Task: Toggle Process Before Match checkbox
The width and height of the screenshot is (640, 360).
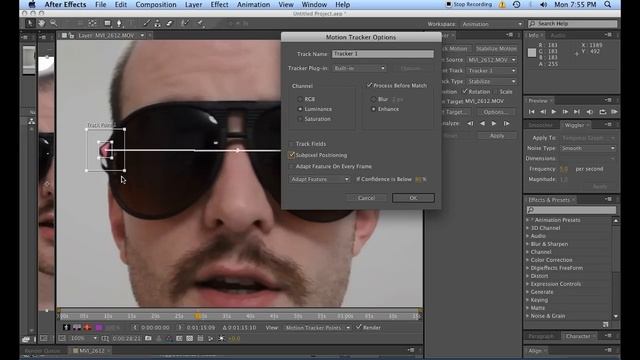Action: pos(370,85)
